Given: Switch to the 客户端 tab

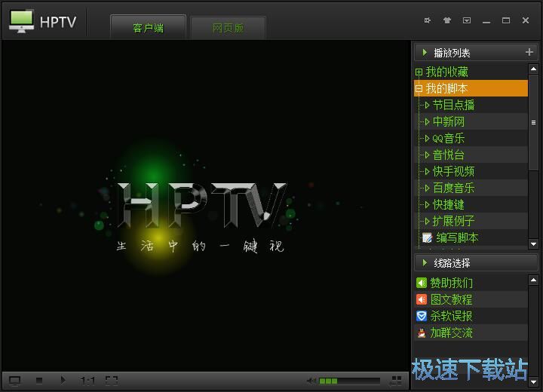Looking at the screenshot, I should point(148,28).
